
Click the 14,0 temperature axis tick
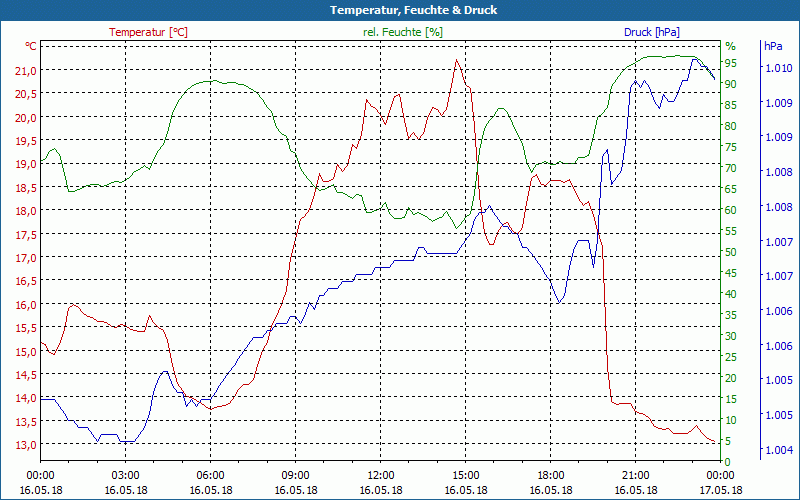pyautogui.click(x=26, y=398)
